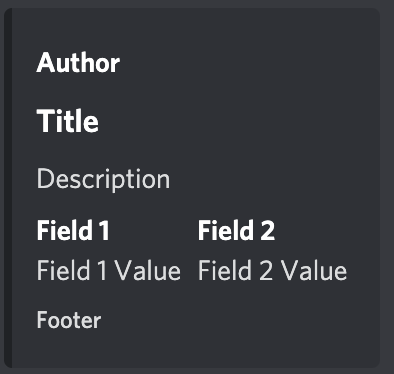Click the word Value under Field 1
Image resolution: width=394 pixels, height=374 pixels.
[148, 270]
